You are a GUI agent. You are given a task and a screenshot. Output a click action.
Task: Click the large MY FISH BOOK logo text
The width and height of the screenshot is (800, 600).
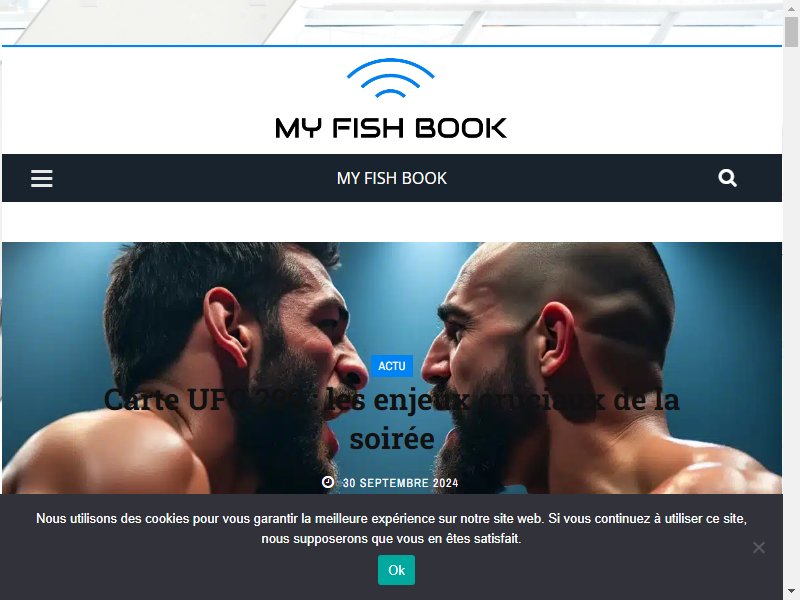(x=391, y=128)
